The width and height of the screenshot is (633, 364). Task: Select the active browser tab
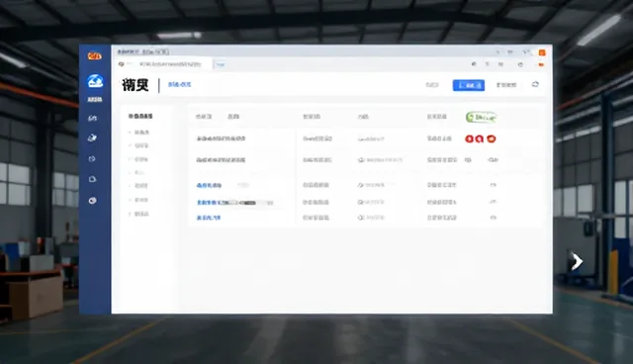tap(164, 64)
